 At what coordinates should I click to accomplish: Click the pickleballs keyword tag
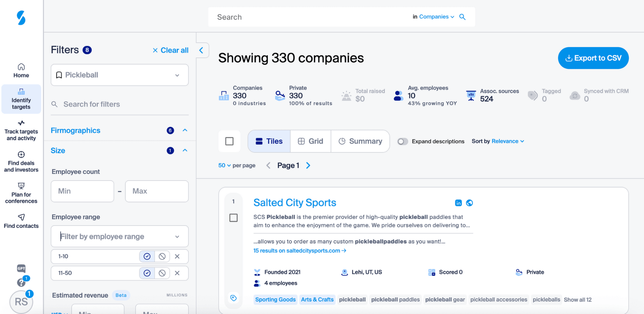coord(546,300)
